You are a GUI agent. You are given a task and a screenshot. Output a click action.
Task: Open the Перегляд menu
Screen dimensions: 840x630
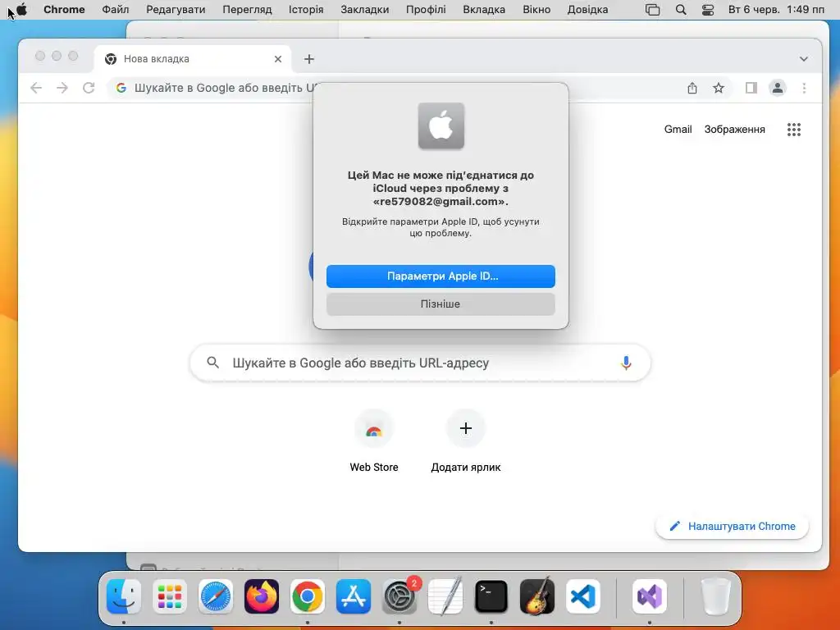point(247,10)
